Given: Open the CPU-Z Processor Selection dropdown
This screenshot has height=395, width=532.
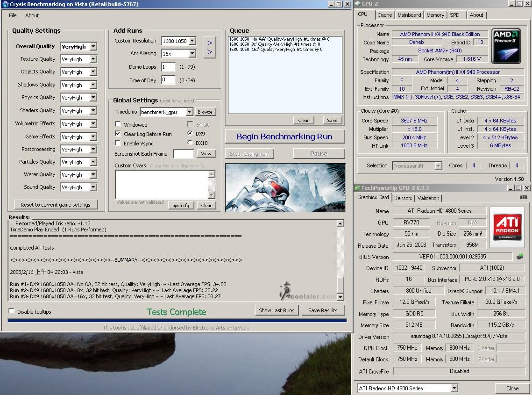Looking at the screenshot, I should 439,166.
